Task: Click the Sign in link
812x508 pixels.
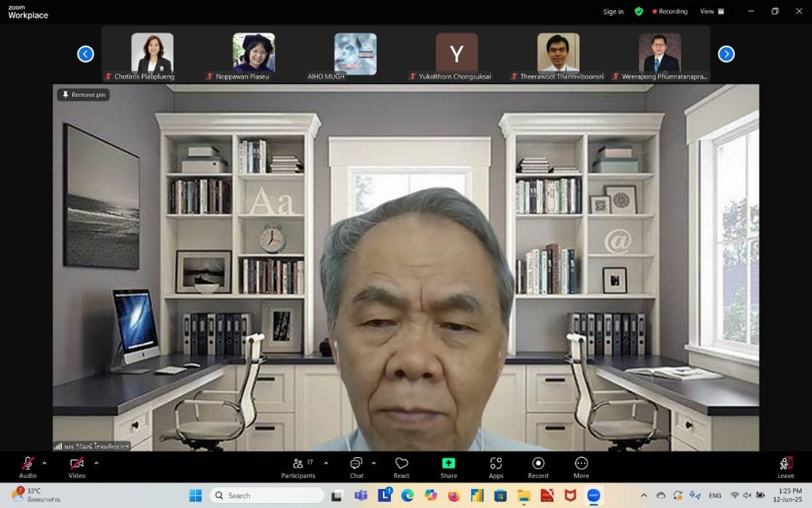Action: [x=613, y=11]
